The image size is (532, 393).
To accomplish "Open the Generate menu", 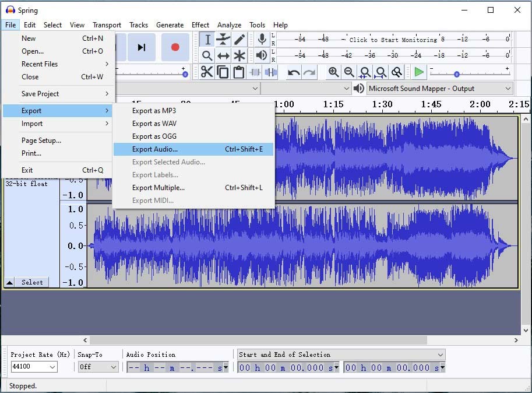I will click(x=170, y=24).
